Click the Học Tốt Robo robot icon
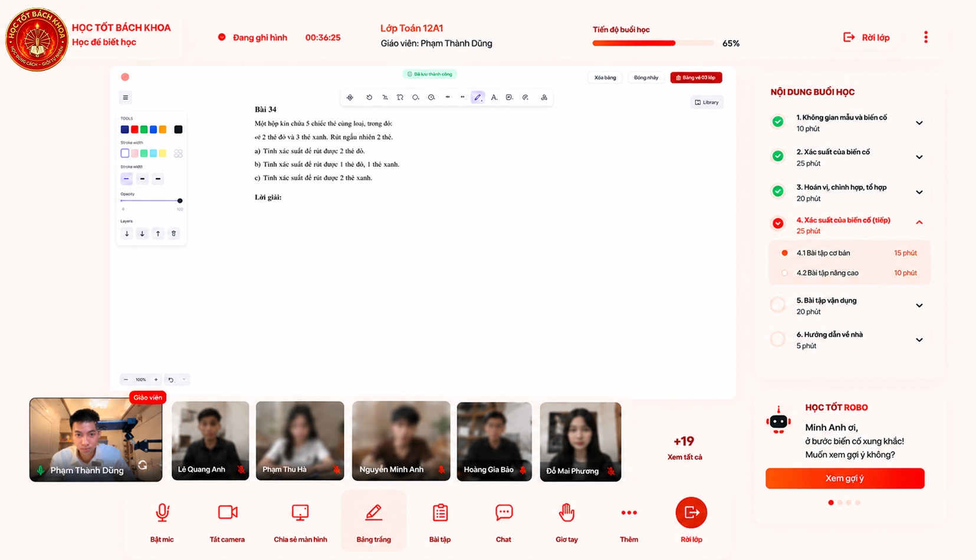 [778, 421]
